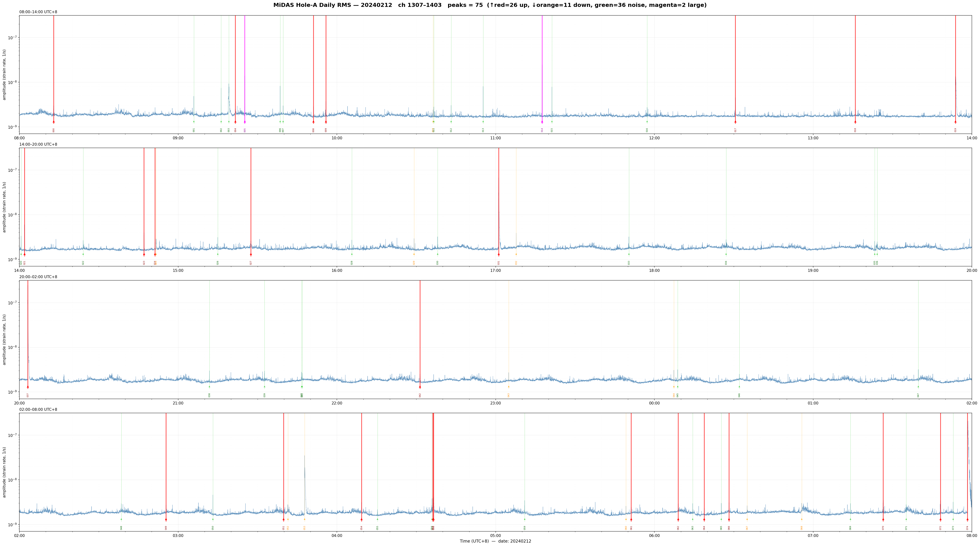Click the orange down marker labeled 053
This screenshot has width=980, height=546.
coord(304,519)
